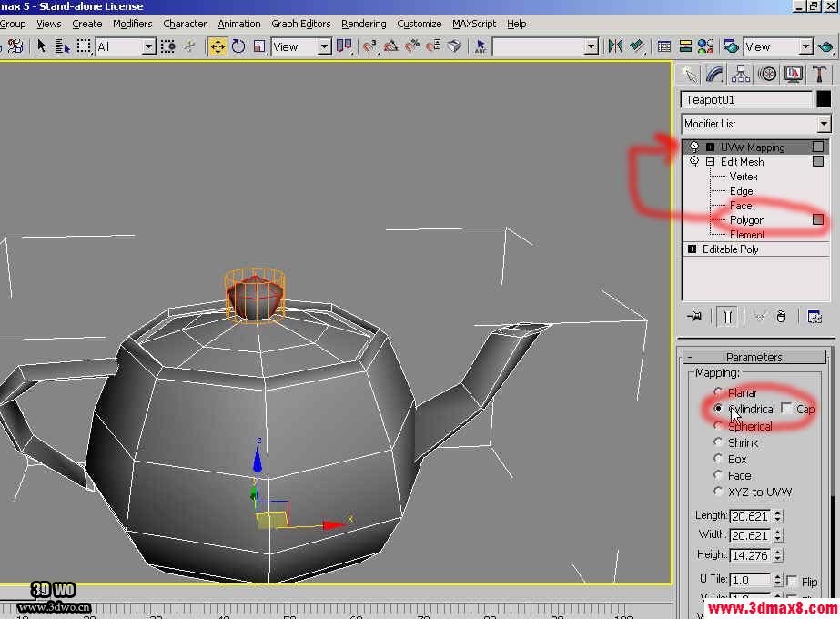Screen dimensions: 840x619
Task: Click the Align tool icon
Action: pyautogui.click(x=636, y=46)
